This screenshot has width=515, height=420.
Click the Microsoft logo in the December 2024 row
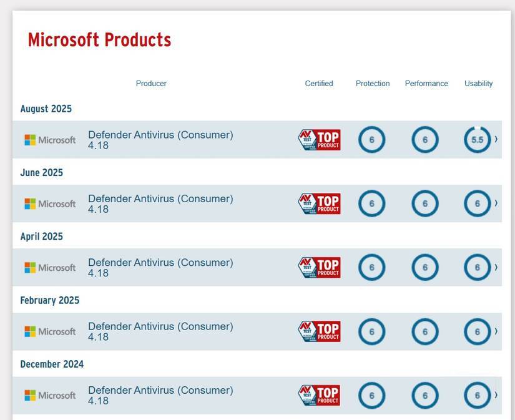[49, 394]
